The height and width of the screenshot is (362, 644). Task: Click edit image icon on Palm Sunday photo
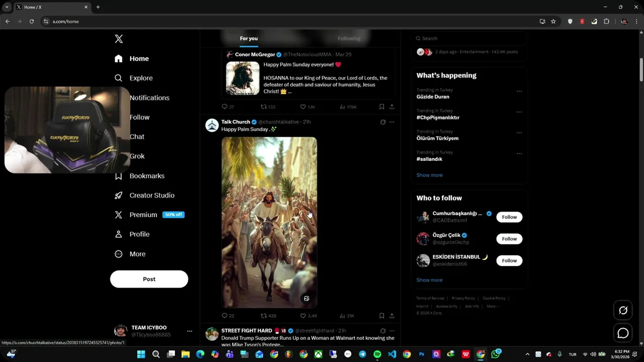tap(306, 299)
